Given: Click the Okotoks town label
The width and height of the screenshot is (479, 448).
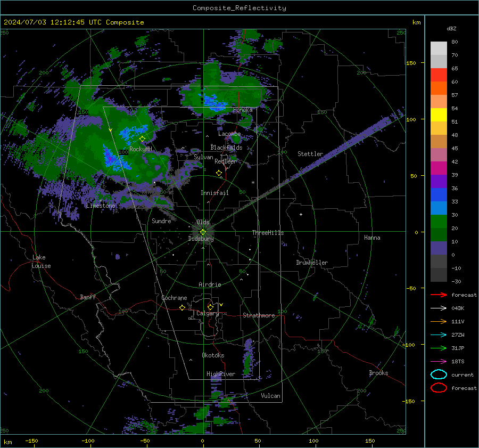Looking at the screenshot, I should tap(213, 355).
